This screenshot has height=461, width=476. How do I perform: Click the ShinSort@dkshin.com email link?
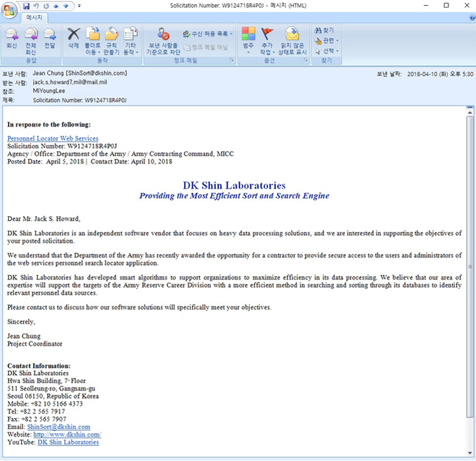click(x=58, y=427)
